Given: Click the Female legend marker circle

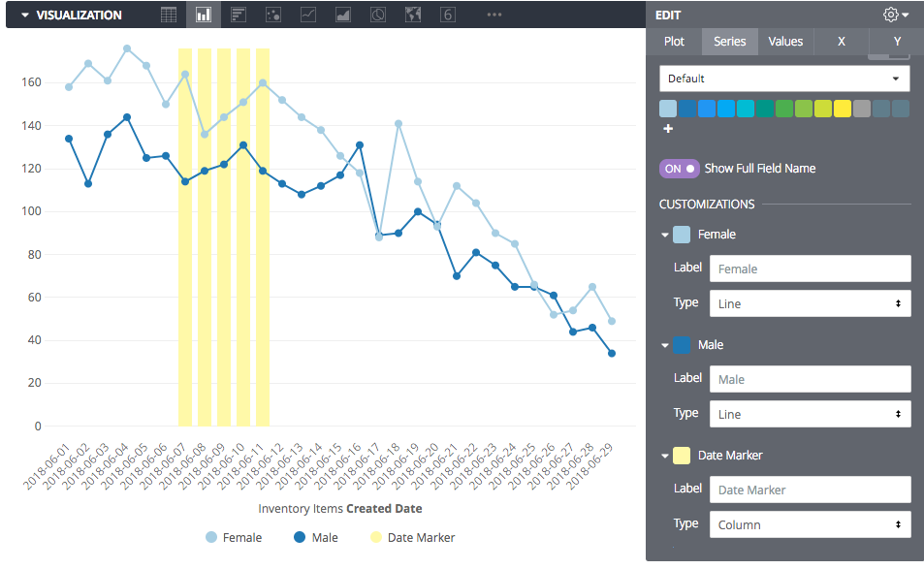Looking at the screenshot, I should [211, 537].
